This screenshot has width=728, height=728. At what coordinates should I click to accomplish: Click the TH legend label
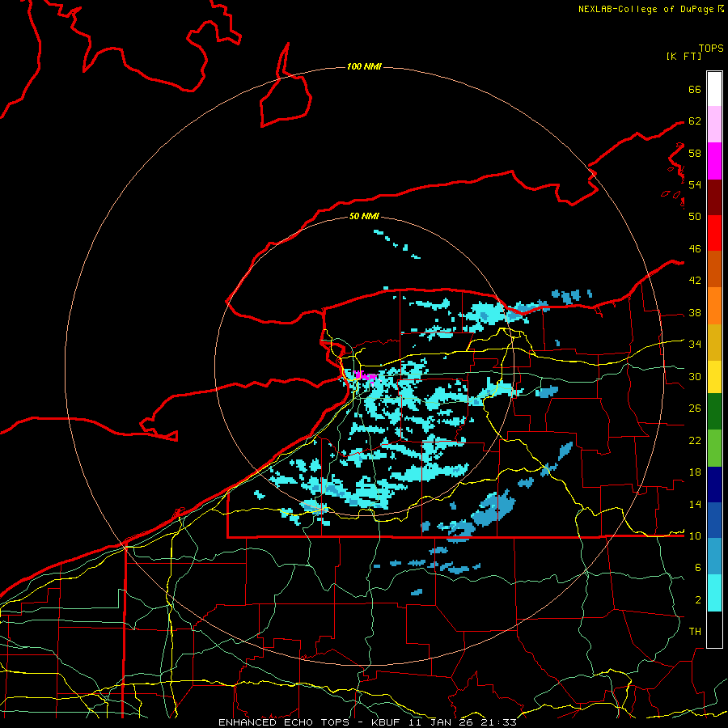(695, 632)
